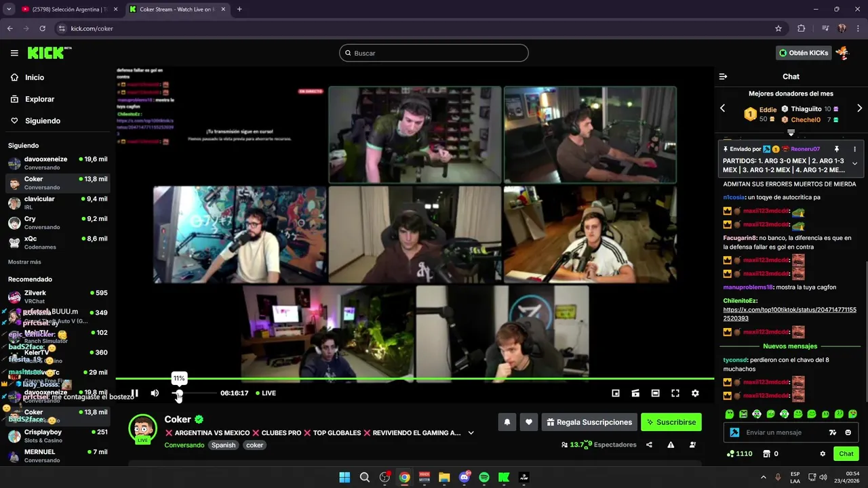The height and width of the screenshot is (488, 868).
Task: Jump to Nuevos mensajes in chat
Action: [790, 346]
